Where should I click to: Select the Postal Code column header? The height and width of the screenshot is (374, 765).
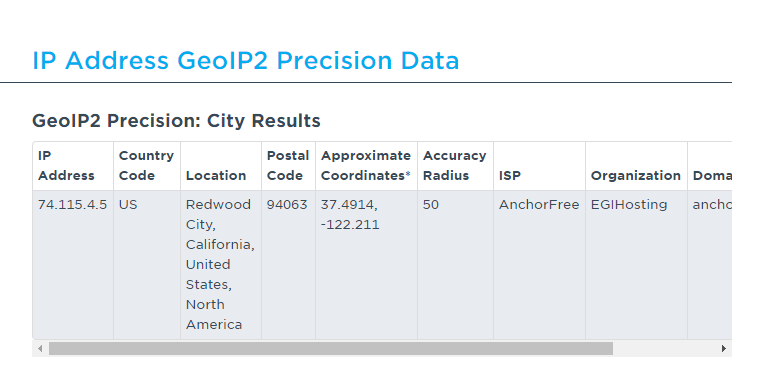click(288, 166)
